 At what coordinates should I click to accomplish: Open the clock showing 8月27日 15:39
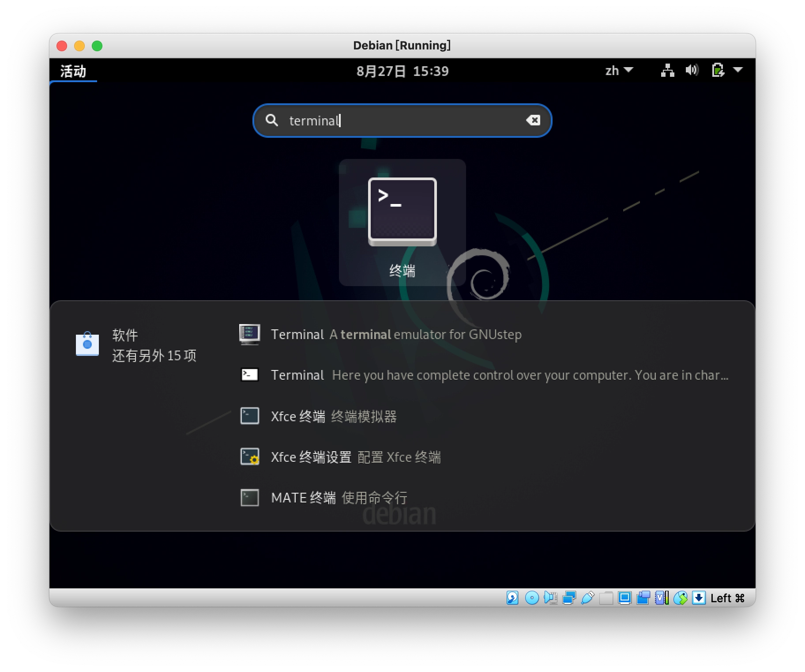pyautogui.click(x=402, y=71)
